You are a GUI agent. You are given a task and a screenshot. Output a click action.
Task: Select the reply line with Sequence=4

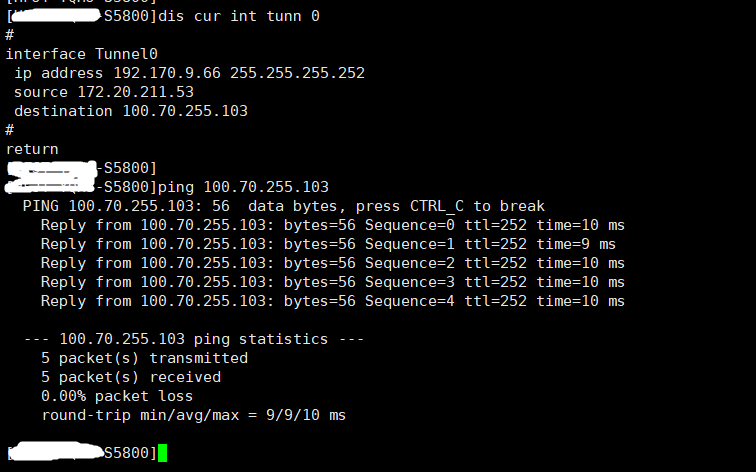tap(332, 301)
